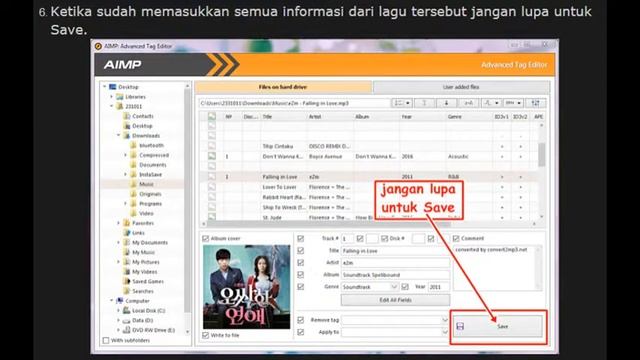Toggle the Artist field checkbox
Viewport: 640px width, 360px height.
301,262
